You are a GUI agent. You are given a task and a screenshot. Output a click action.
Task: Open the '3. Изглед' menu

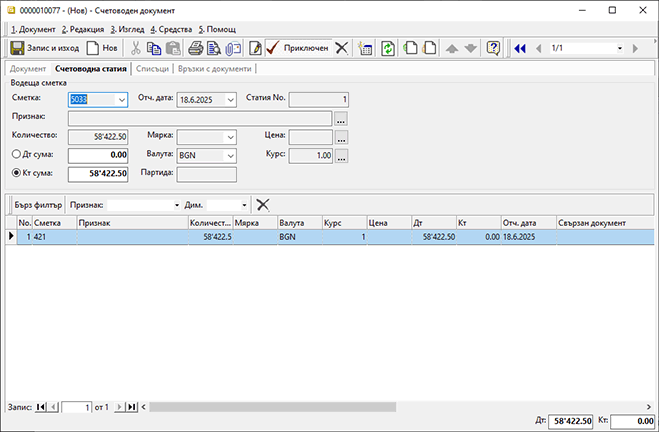click(127, 29)
